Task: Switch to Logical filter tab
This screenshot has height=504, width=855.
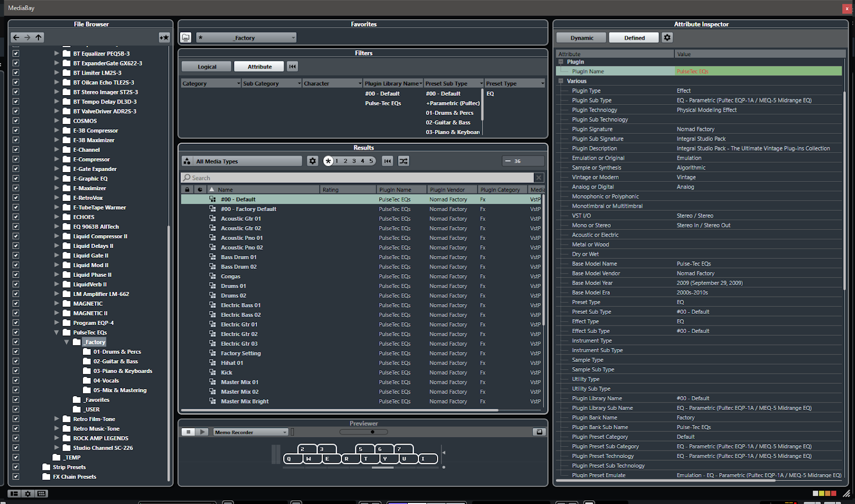Action: 207,66
